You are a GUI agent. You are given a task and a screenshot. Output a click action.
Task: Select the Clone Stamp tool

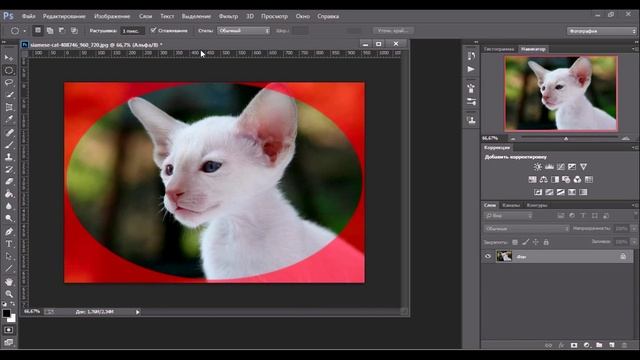9,157
